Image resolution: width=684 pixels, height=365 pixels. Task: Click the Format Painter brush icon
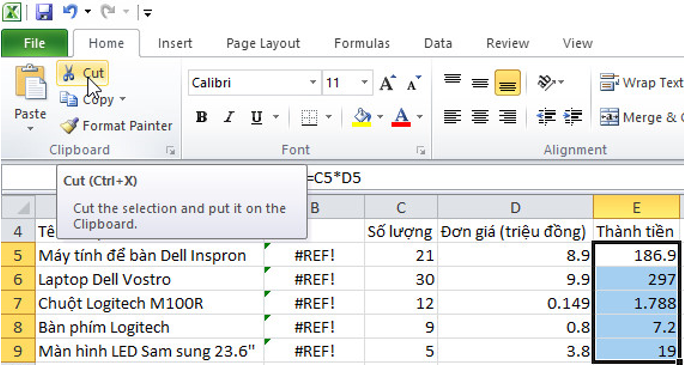[69, 126]
